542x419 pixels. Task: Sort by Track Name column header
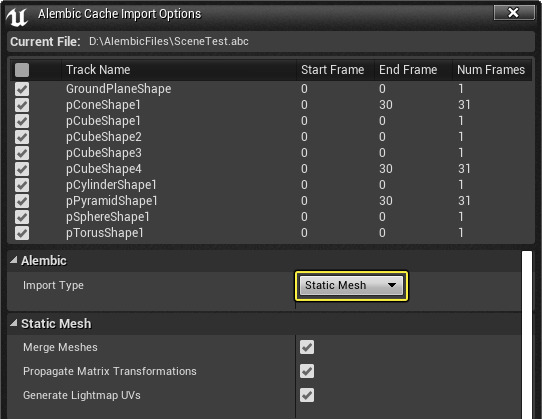pos(179,70)
